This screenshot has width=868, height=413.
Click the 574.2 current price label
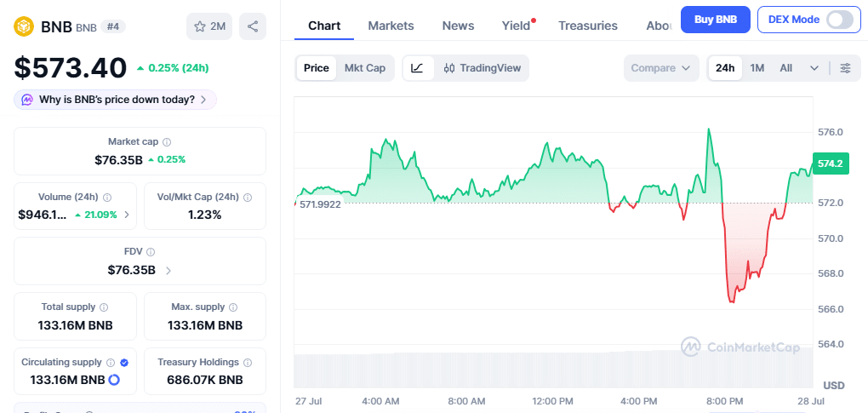(x=831, y=163)
